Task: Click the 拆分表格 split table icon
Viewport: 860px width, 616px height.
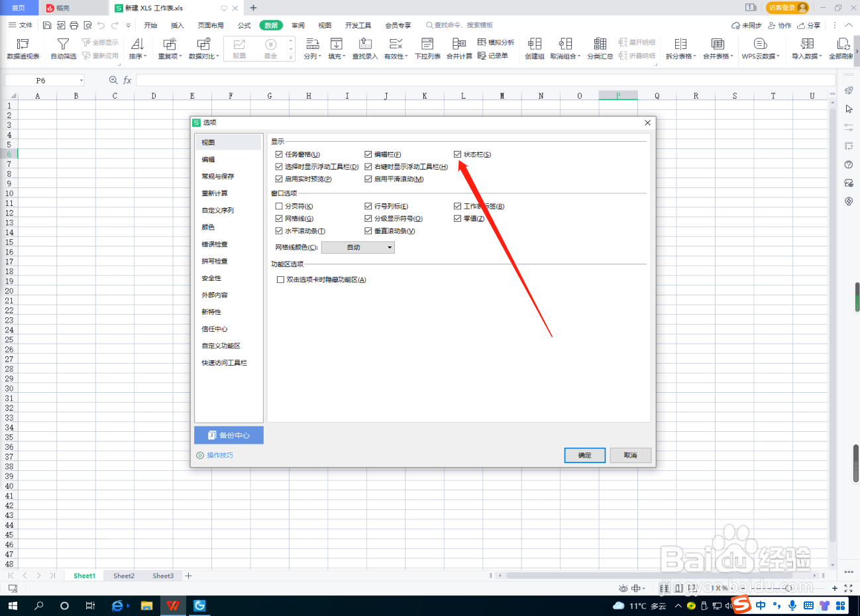Action: 680,44
